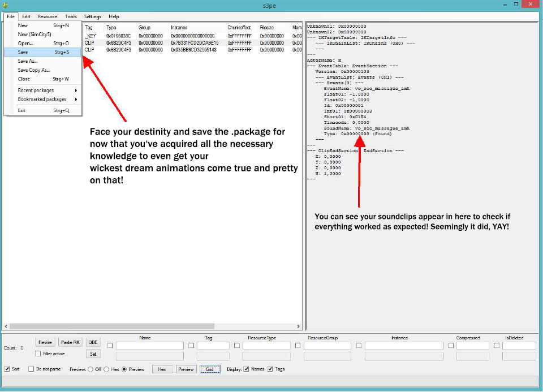Image resolution: width=543 pixels, height=392 pixels.
Task: Open the Settings menu
Action: pyautogui.click(x=92, y=16)
